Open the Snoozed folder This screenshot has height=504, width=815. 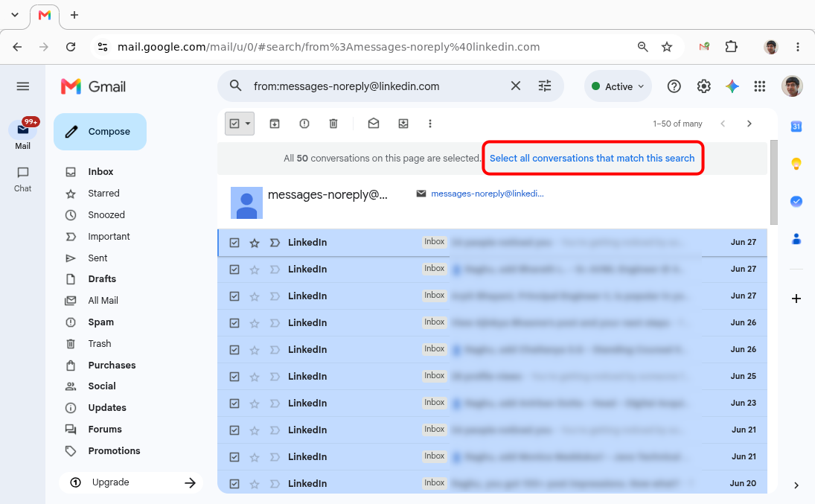[x=106, y=215]
